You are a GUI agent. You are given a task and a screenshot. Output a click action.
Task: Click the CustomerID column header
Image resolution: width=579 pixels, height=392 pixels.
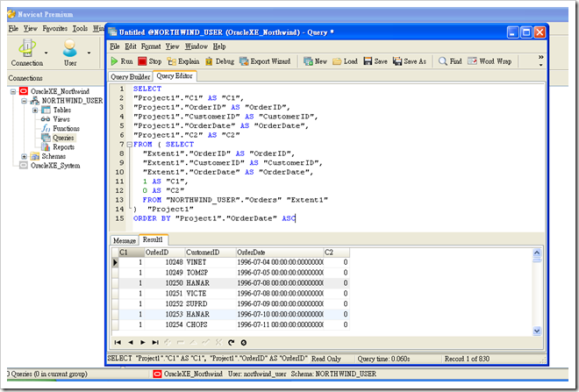pyautogui.click(x=211, y=253)
